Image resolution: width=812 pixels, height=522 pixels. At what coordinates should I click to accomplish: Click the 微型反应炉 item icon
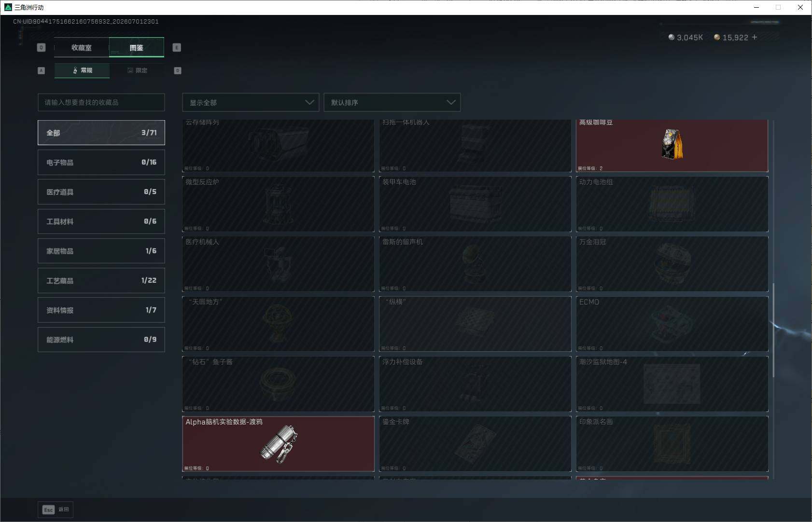(x=278, y=205)
